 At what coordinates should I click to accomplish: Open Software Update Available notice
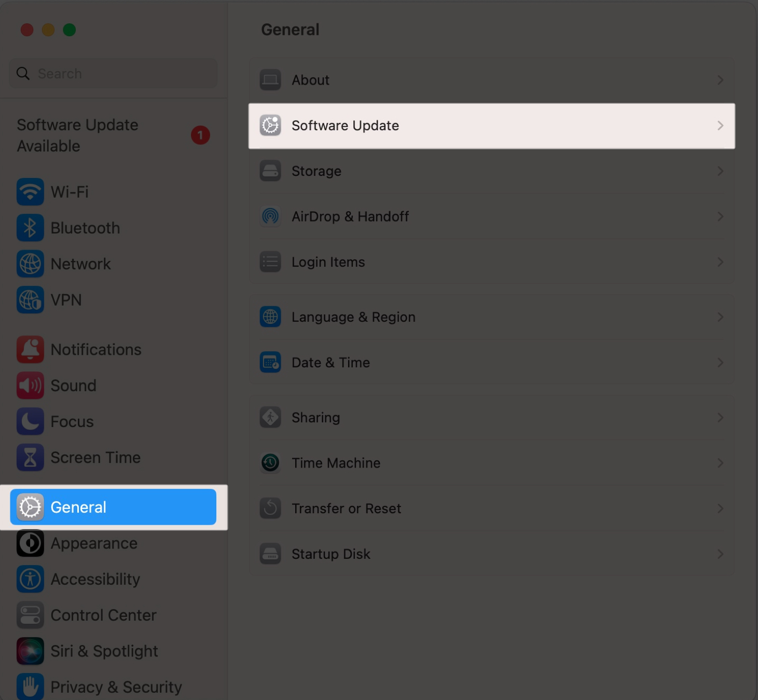[x=78, y=135]
